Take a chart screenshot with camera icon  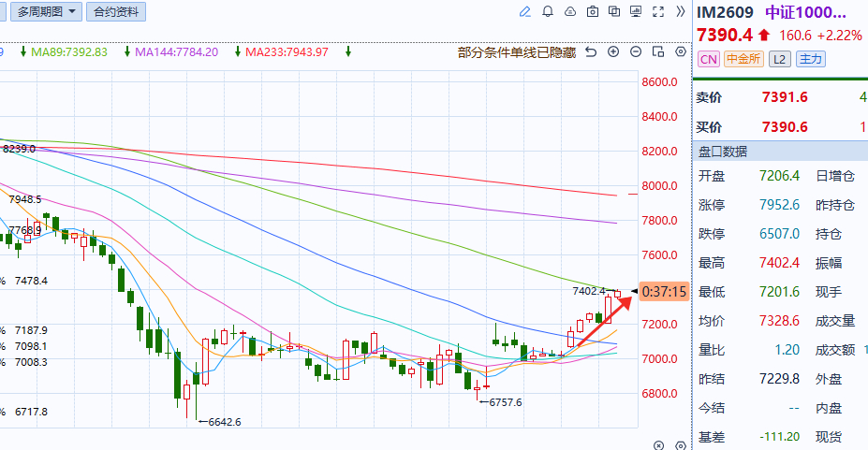click(x=593, y=11)
